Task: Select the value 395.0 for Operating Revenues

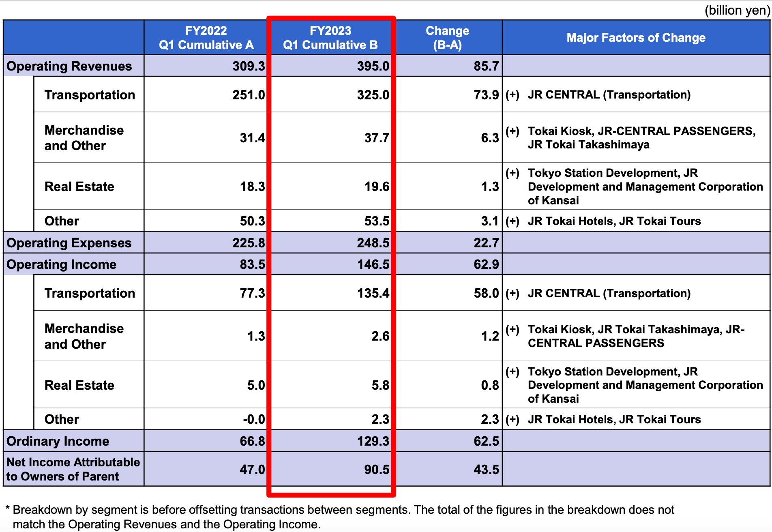Action: (x=373, y=66)
